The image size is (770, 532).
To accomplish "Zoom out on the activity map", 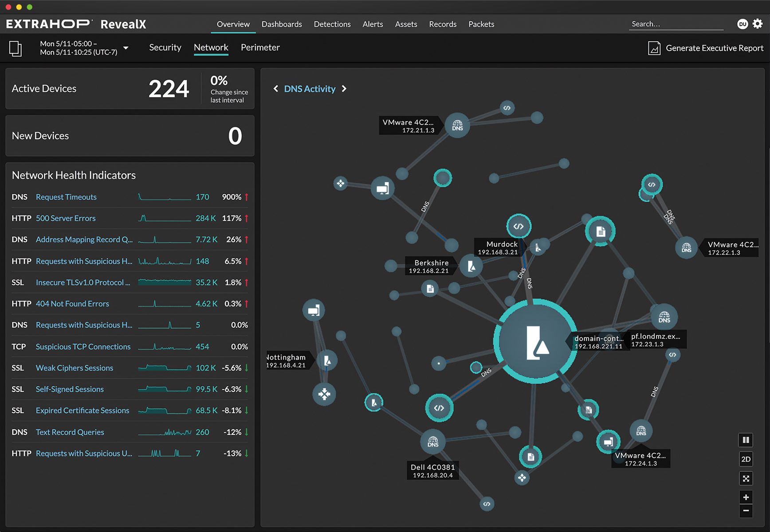I will [x=746, y=511].
